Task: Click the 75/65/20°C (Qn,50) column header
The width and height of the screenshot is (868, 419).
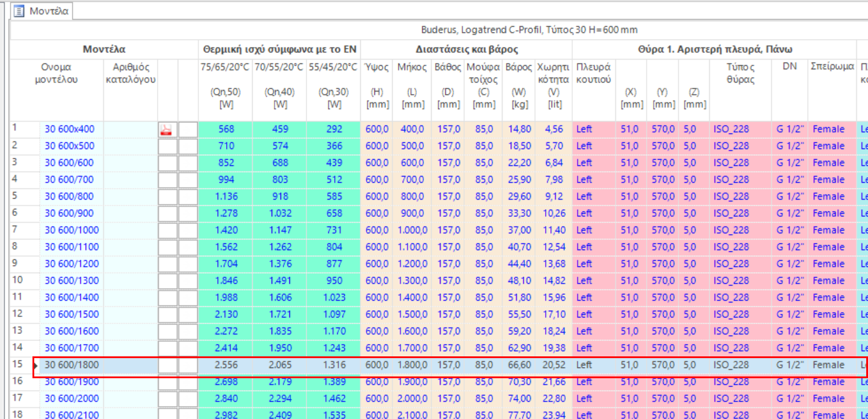Action: coord(226,89)
